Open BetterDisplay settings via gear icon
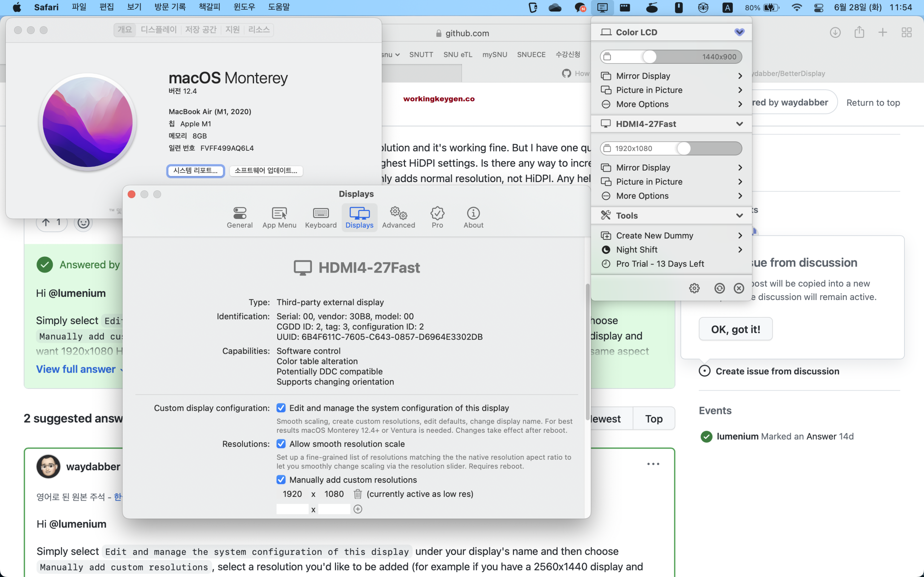 [x=694, y=288]
